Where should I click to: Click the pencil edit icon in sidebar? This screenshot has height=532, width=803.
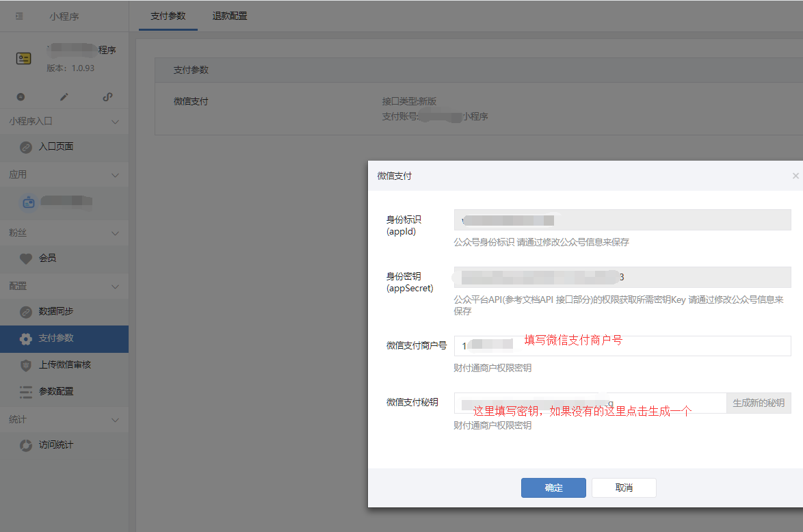point(64,97)
